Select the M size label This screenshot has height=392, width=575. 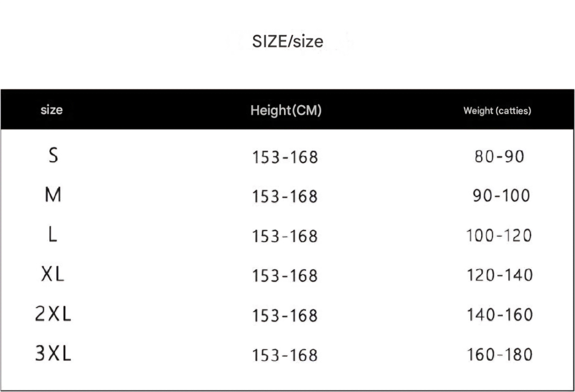(53, 195)
